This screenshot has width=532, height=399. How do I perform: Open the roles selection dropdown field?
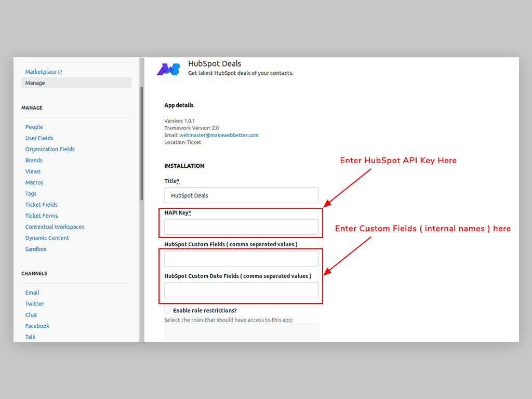coord(242,331)
